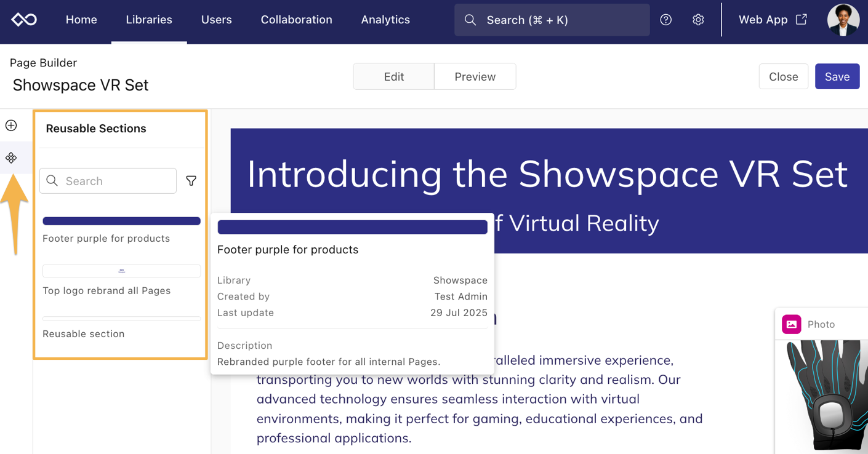Close the Page Builder

[783, 77]
